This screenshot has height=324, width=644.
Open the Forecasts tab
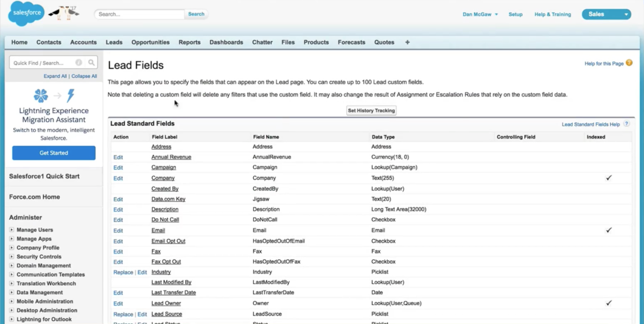click(x=352, y=42)
